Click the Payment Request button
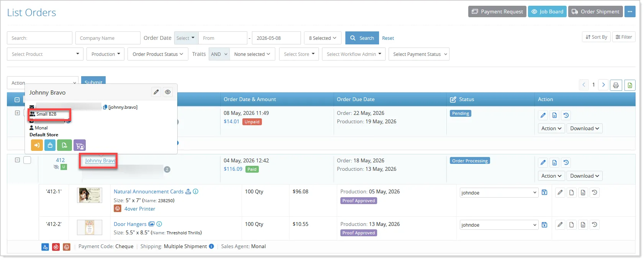The width and height of the screenshot is (644, 260). [497, 11]
